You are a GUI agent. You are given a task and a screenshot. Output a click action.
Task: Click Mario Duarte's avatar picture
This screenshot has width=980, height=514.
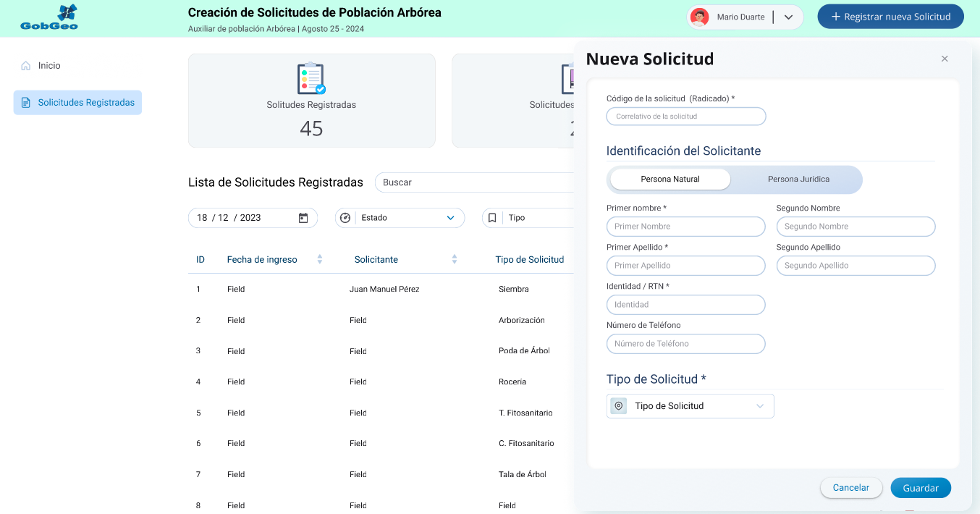[x=699, y=17]
